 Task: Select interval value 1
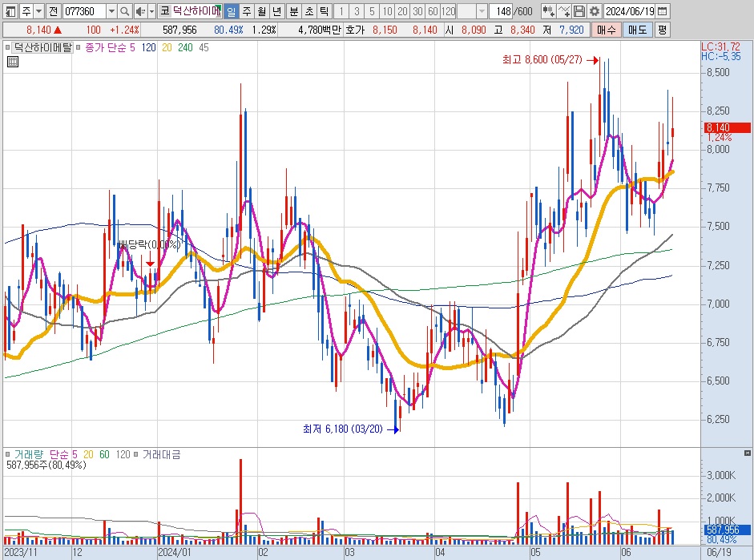(341, 11)
